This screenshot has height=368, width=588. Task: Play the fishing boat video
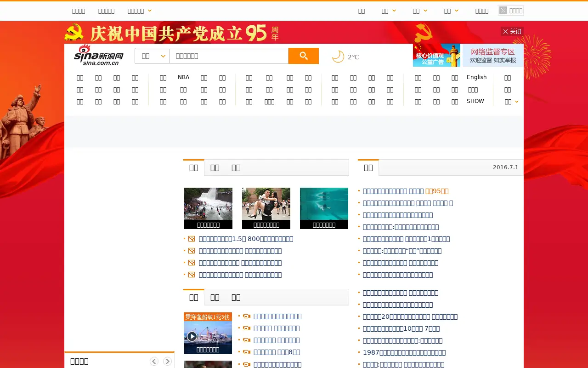coord(192,336)
